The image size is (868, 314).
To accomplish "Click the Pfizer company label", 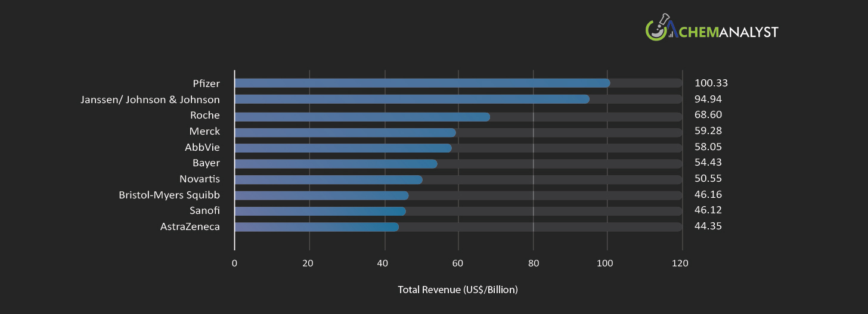I will [206, 83].
